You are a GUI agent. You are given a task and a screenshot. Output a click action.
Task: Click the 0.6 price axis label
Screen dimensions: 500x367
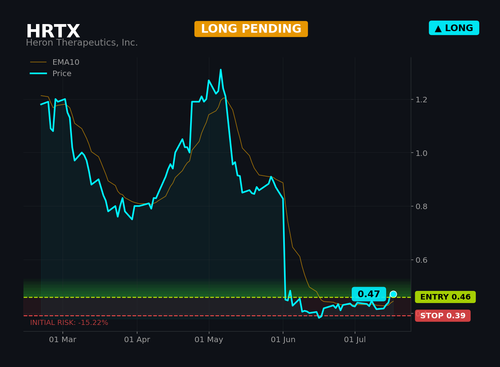(x=421, y=260)
